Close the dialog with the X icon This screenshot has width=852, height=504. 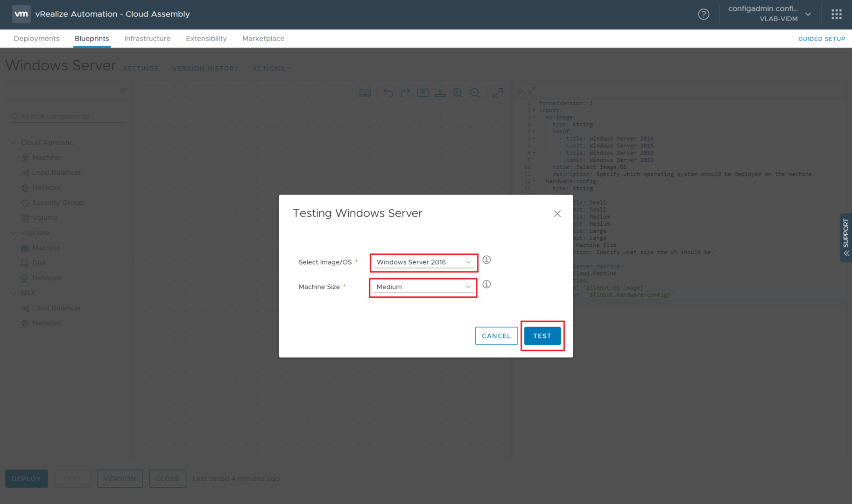pos(557,214)
